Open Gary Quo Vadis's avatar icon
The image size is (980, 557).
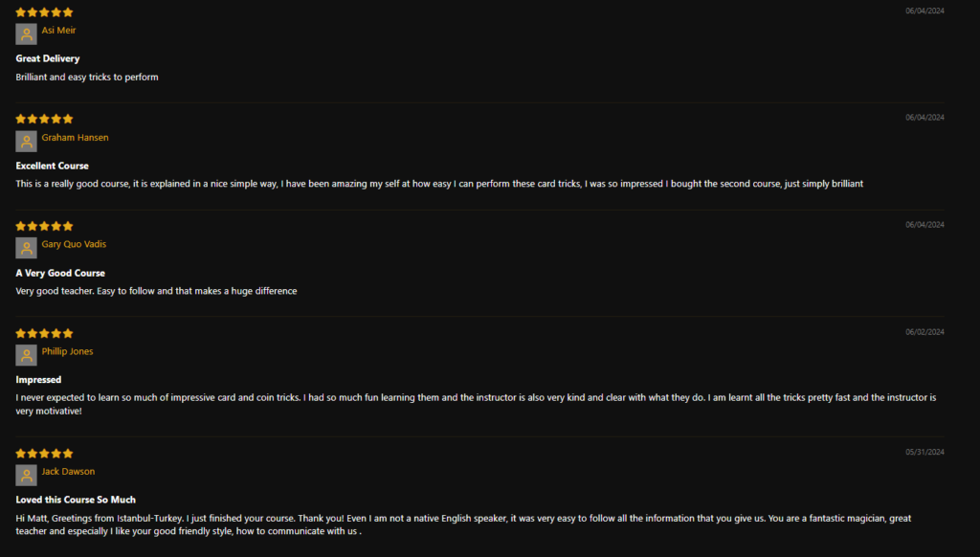tap(26, 248)
